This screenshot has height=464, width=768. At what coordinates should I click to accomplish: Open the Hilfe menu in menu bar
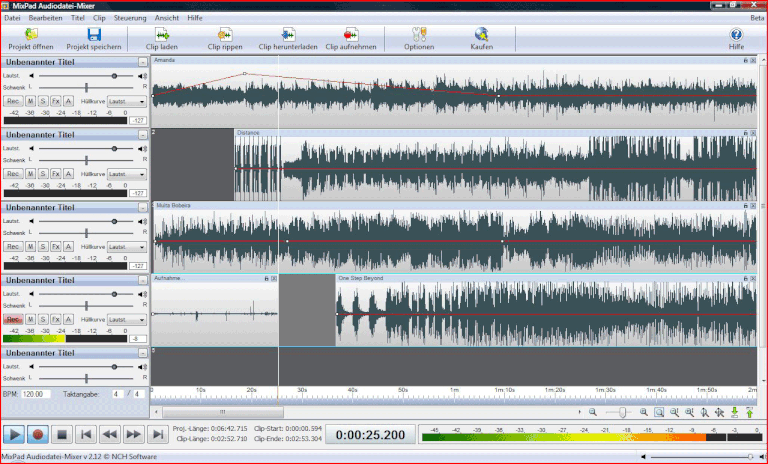tap(194, 18)
